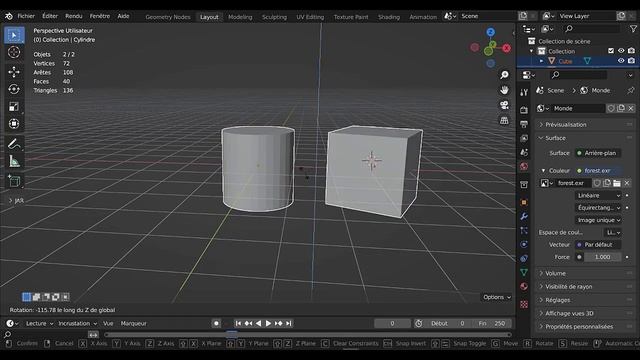
Task: Hide Cube with its eye icon
Action: pos(621,60)
